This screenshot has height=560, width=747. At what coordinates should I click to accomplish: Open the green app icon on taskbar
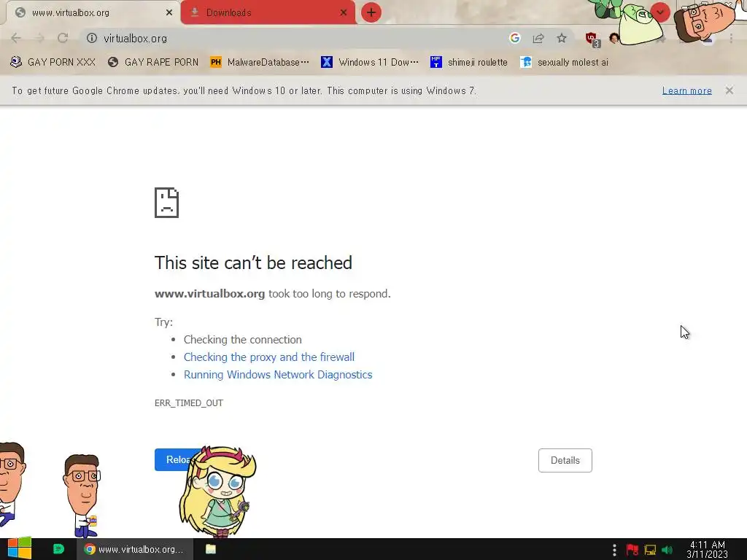[58, 549]
